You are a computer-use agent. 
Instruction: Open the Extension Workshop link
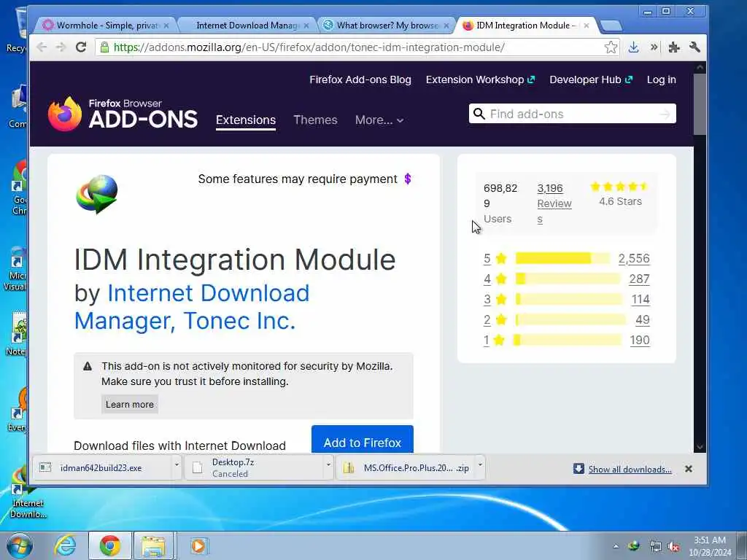[480, 80]
